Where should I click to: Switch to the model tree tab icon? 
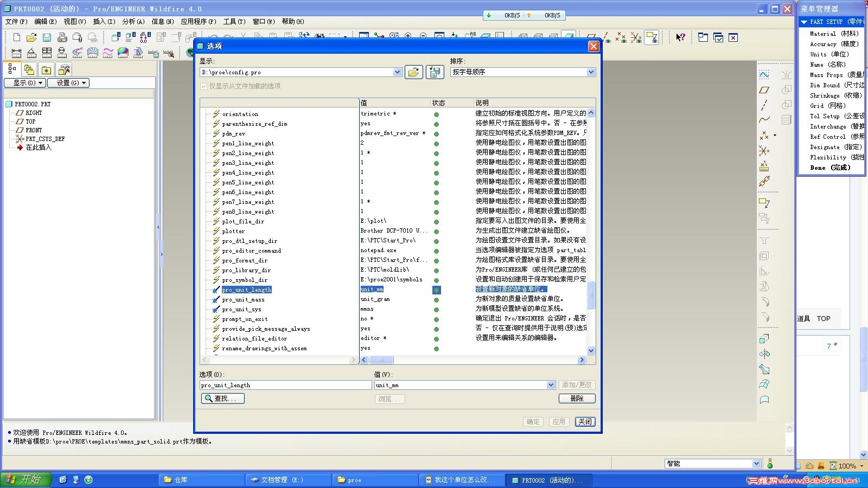point(12,69)
